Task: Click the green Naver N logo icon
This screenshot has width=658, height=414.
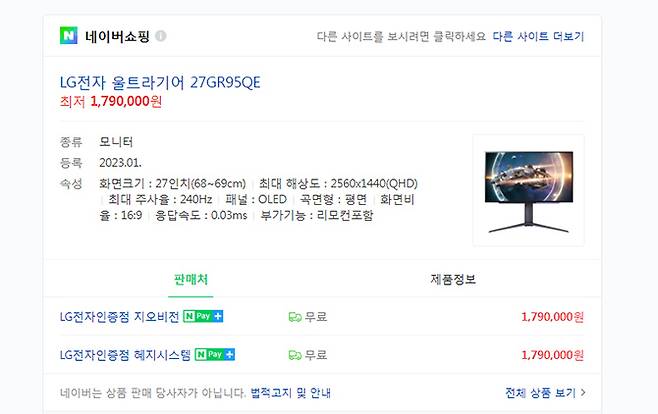Action: [x=68, y=36]
